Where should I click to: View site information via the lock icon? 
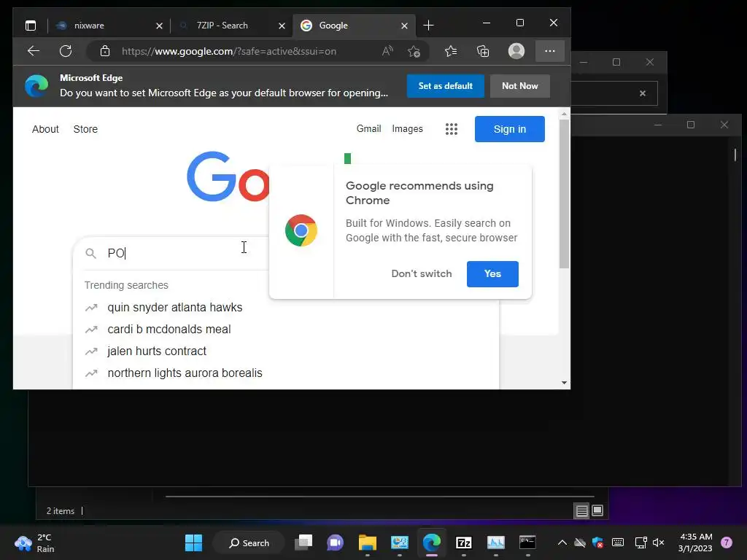coord(105,51)
